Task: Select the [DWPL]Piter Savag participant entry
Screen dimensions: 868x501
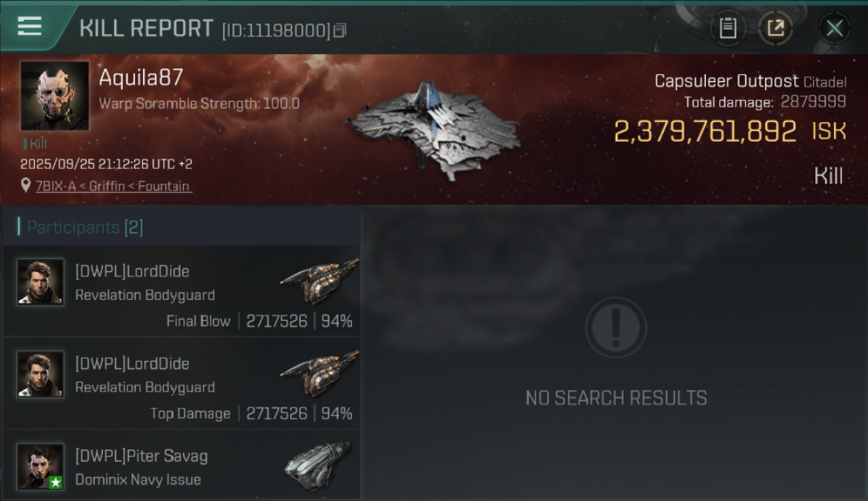Action: coord(182,465)
